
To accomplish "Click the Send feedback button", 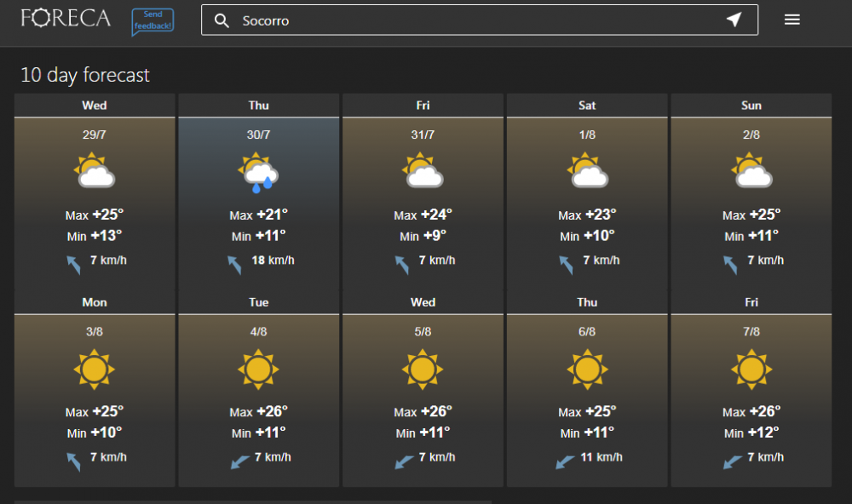I will [153, 22].
